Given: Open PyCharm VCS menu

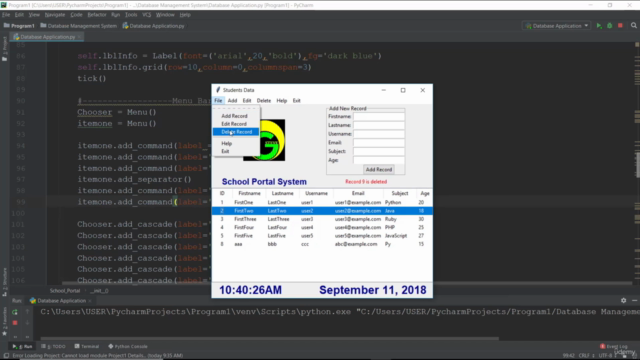Looking at the screenshot, I should coord(147,15).
